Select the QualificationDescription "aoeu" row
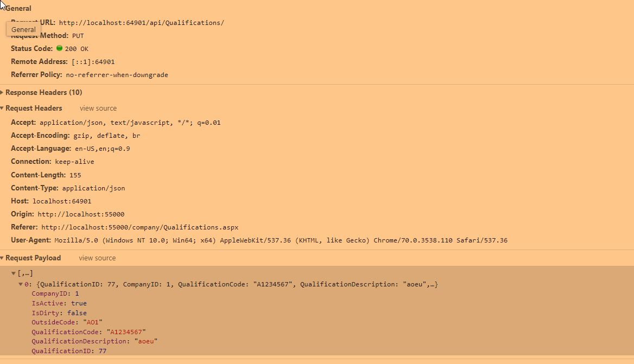 [94, 341]
